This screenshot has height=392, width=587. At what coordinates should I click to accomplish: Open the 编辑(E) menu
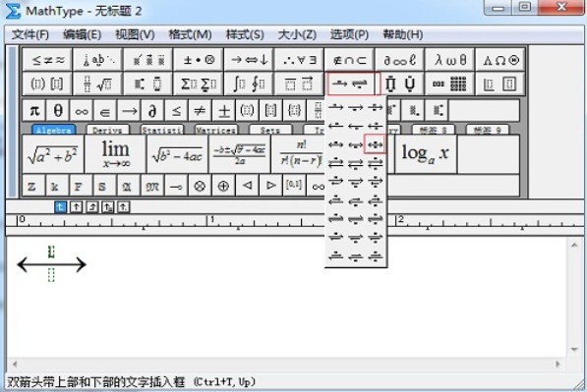coord(82,34)
